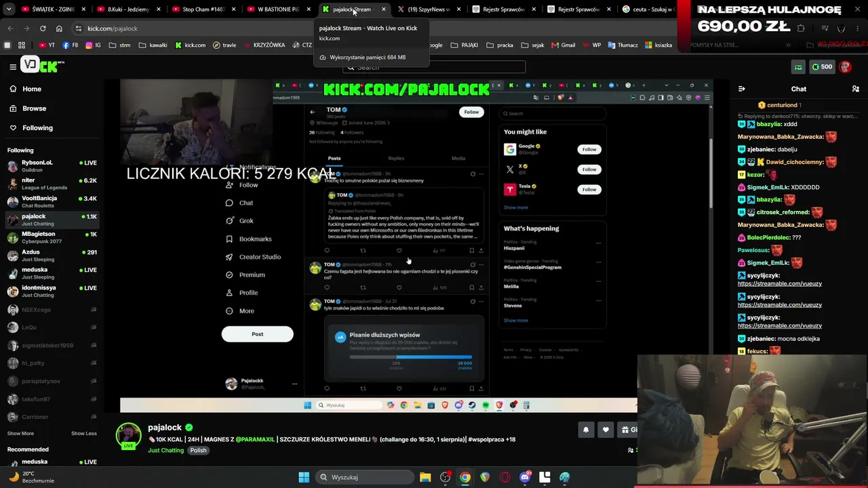Screen dimensions: 868x488
Task: Collapse the chat panel with arrow icon
Action: [741, 89]
